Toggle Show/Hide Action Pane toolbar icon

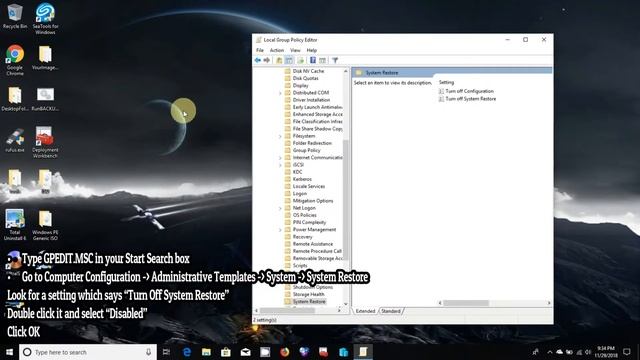322,60
